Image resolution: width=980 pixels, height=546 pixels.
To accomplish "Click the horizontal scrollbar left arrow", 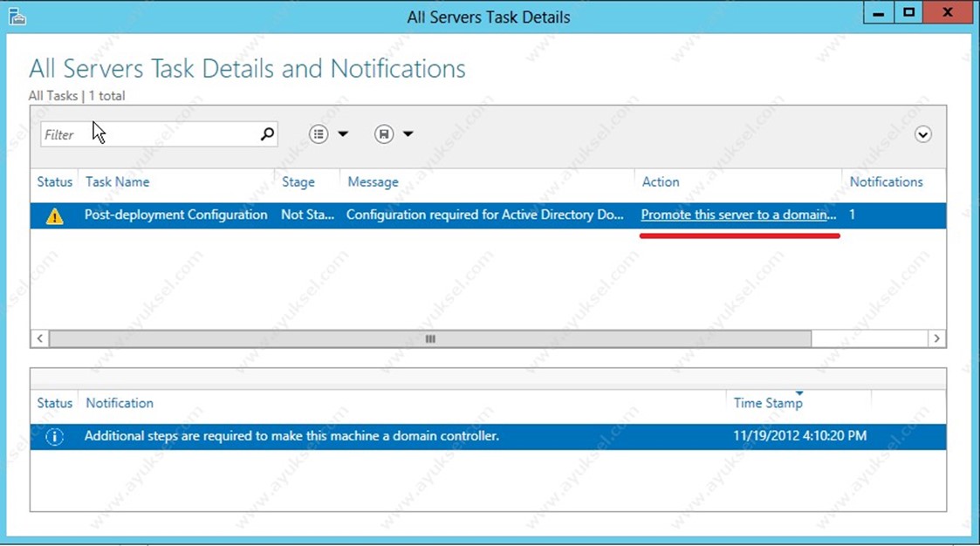I will pyautogui.click(x=40, y=338).
